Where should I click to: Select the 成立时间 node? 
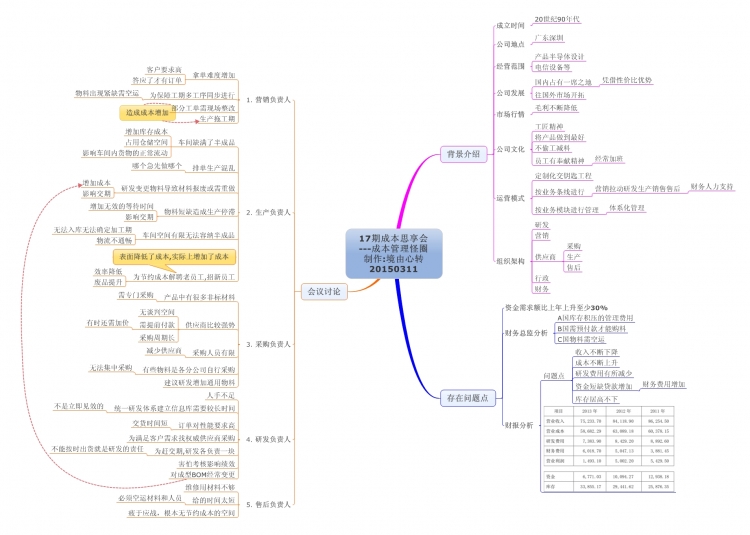click(511, 23)
